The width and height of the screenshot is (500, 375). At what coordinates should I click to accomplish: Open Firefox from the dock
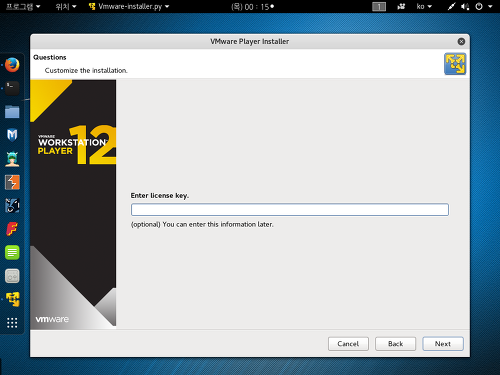(12, 65)
